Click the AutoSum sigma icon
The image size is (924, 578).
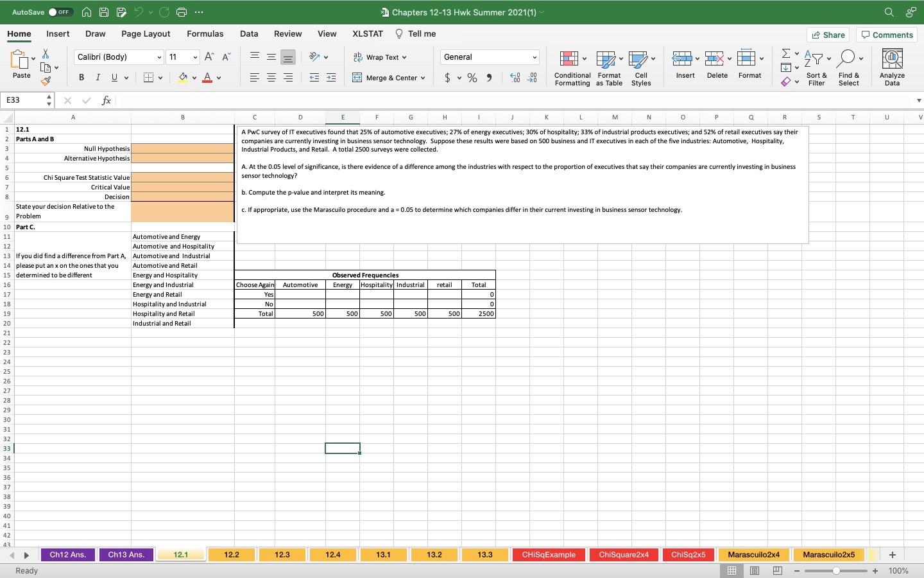[785, 55]
